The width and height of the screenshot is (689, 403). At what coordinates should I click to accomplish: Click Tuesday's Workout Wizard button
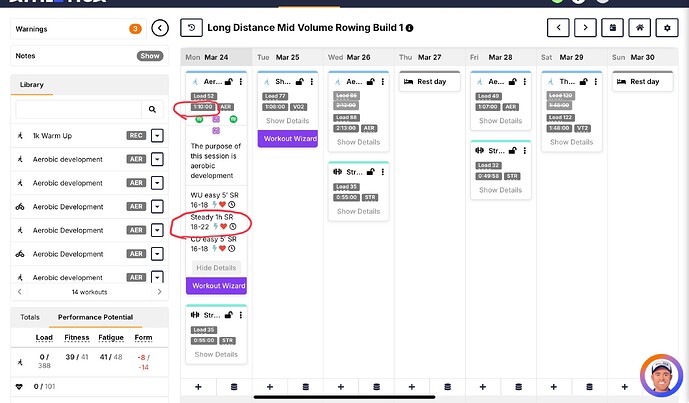point(287,138)
